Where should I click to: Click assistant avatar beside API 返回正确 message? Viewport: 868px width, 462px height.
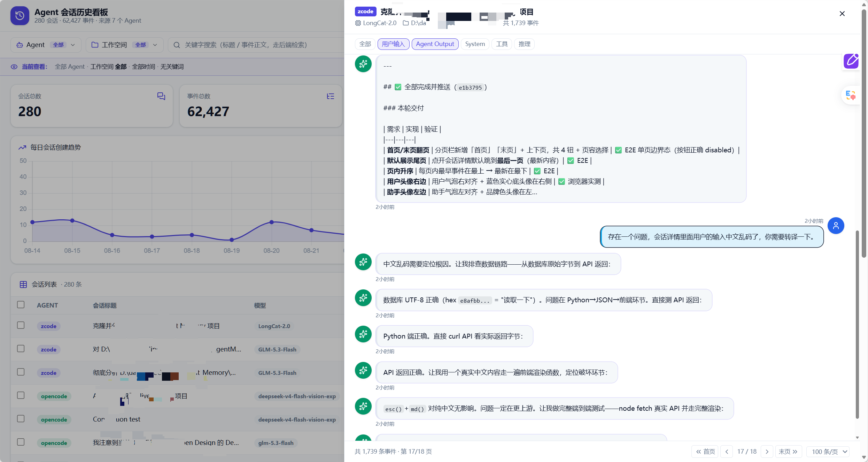tap(363, 370)
